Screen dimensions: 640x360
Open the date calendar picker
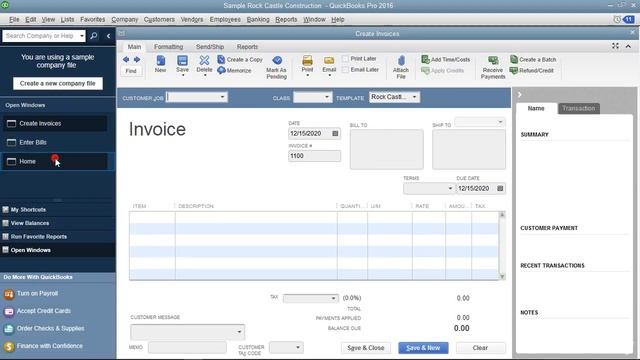coord(335,133)
